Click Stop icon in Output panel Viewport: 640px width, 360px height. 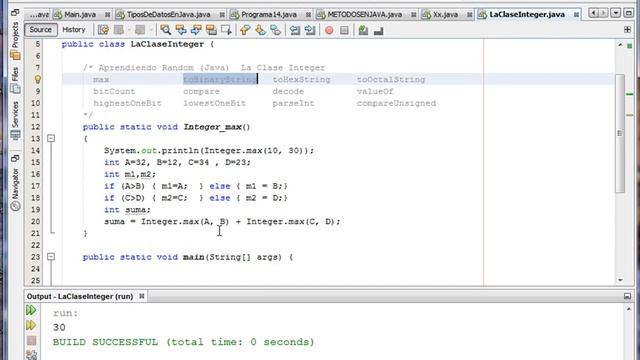[31, 340]
